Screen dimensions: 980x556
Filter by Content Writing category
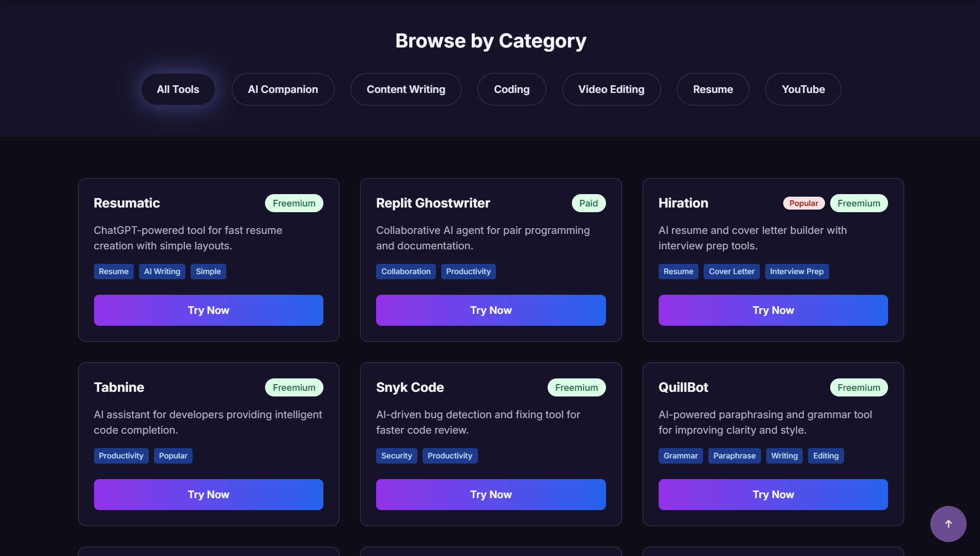(x=406, y=89)
